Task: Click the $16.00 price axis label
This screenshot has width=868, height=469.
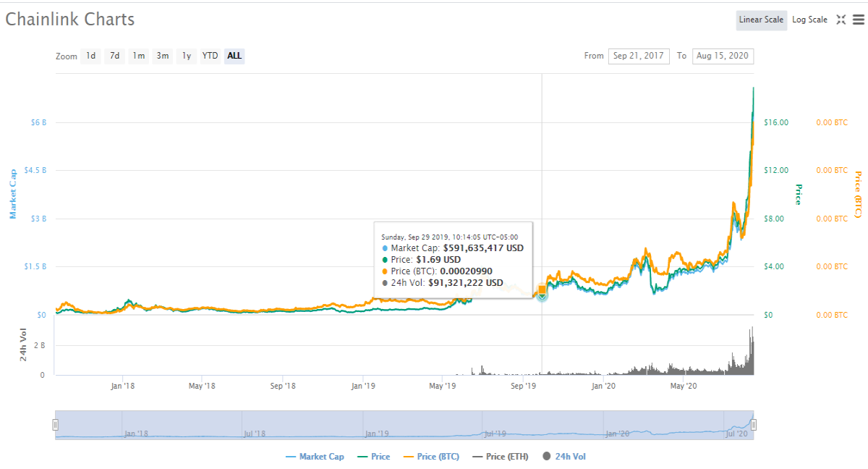Action: tap(776, 122)
